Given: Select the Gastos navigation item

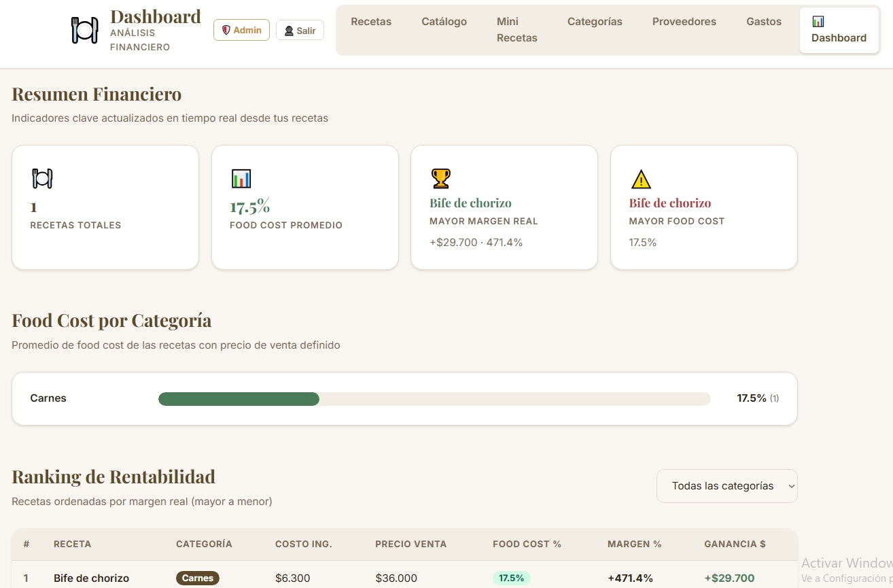Looking at the screenshot, I should [x=763, y=21].
